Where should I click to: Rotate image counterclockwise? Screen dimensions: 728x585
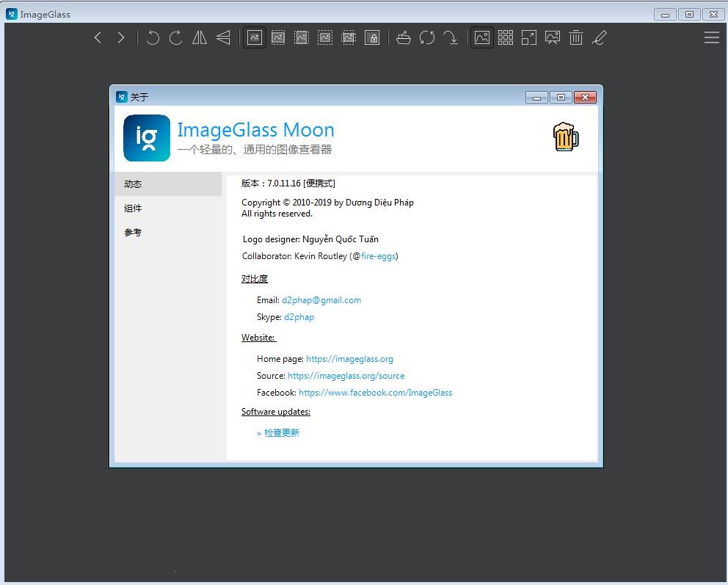(x=153, y=37)
